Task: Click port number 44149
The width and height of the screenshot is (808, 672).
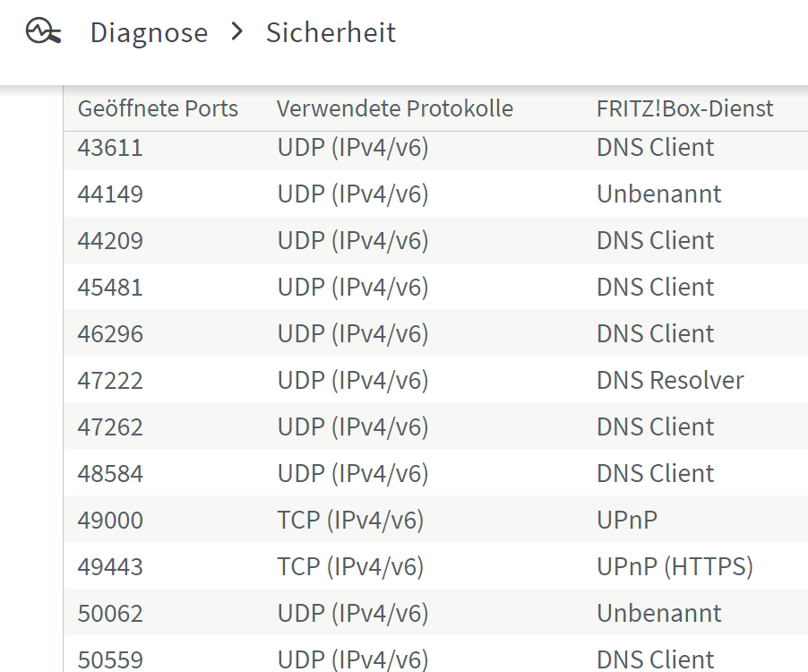Action: click(110, 194)
